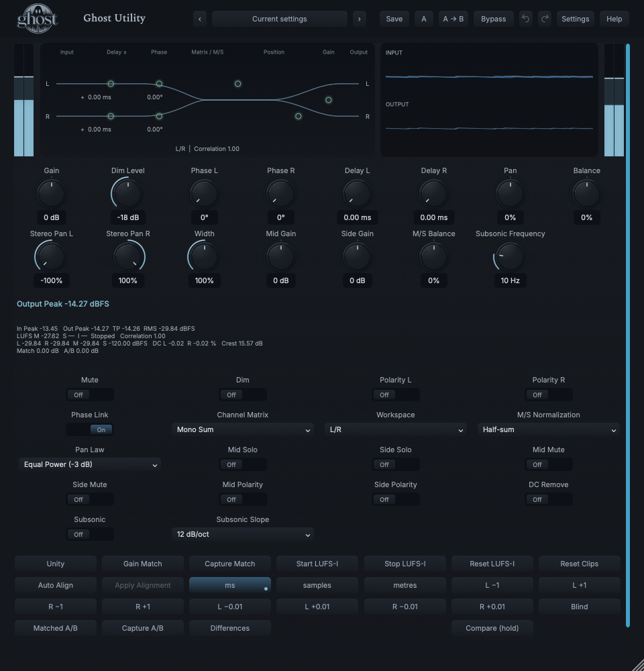
Task: Select the metres unit button
Action: tap(405, 585)
